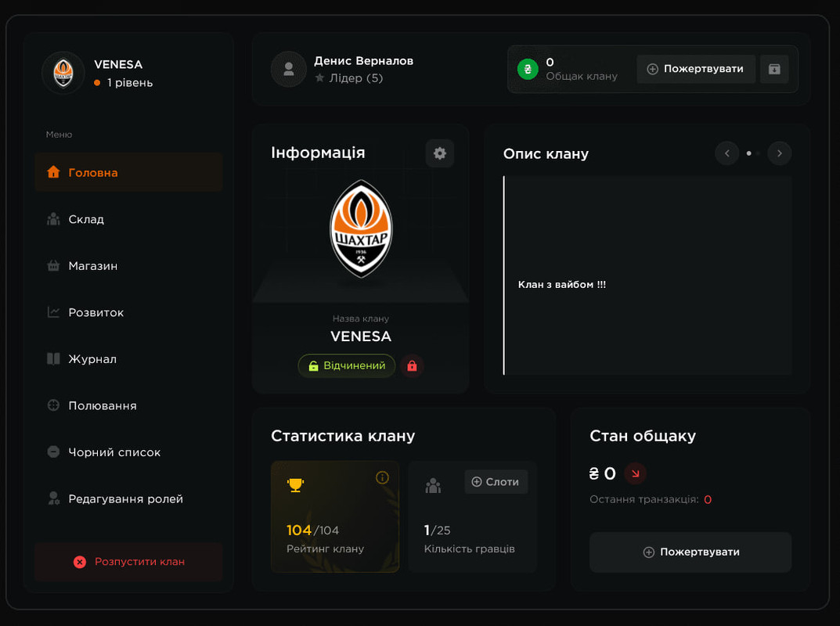Click the withdraw archive icon in top bar
This screenshot has height=626, width=840.
coord(774,69)
